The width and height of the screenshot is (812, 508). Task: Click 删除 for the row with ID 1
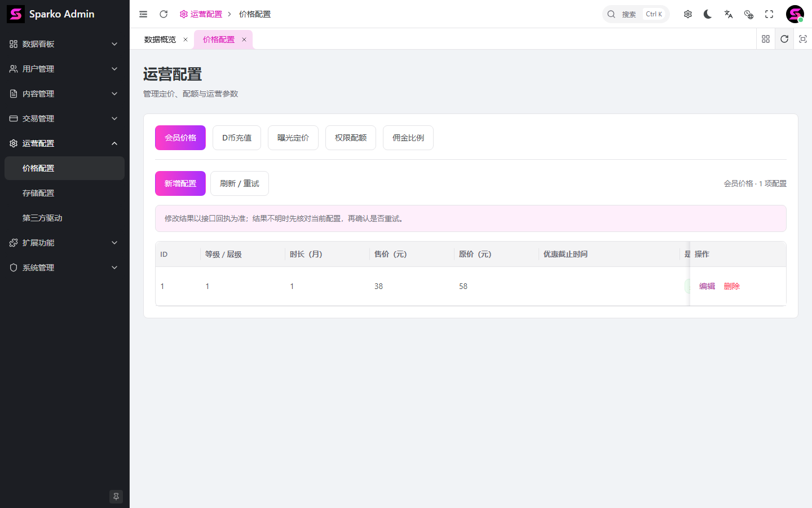[x=732, y=286]
